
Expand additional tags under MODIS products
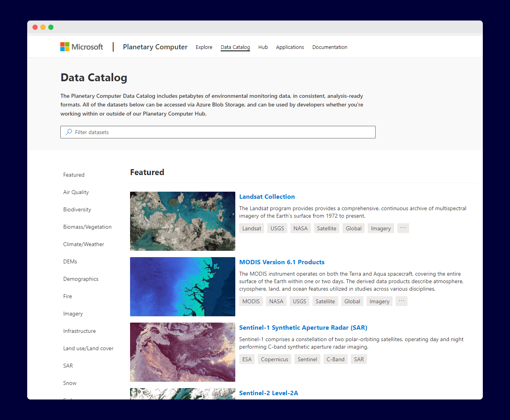click(401, 301)
